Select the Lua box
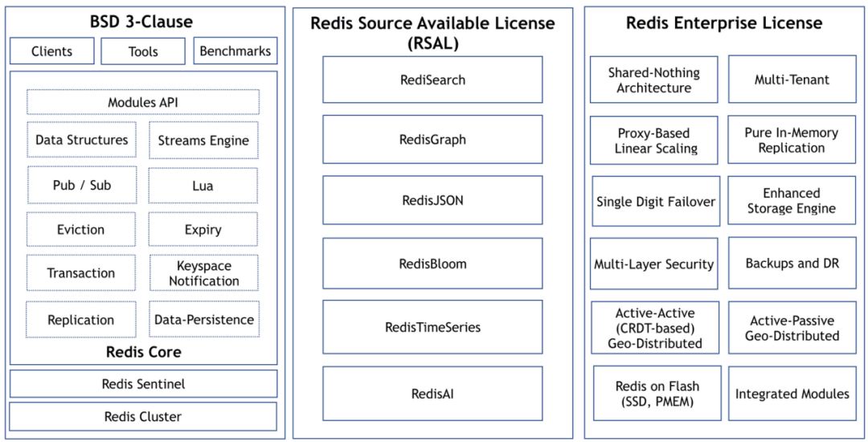868x442 pixels. [203, 186]
